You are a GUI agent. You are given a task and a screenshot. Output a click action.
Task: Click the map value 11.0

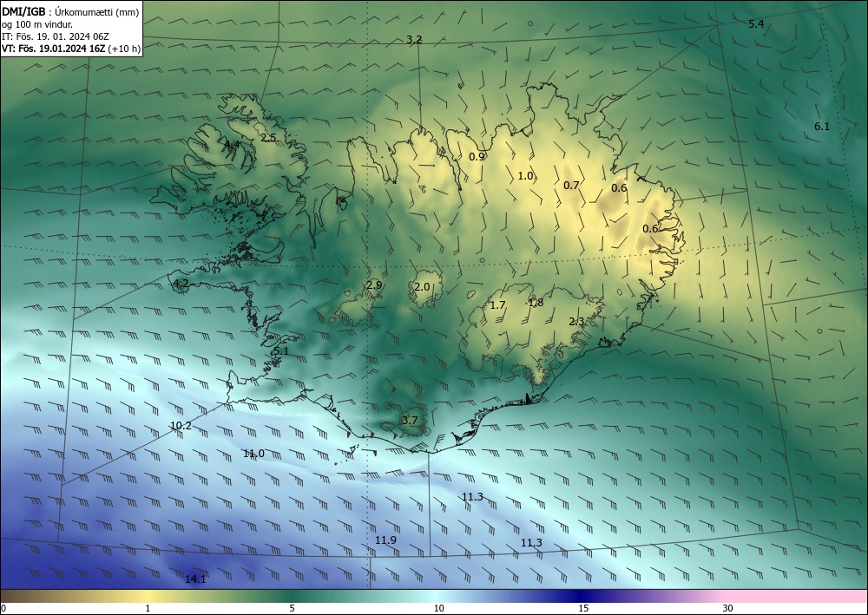[254, 454]
